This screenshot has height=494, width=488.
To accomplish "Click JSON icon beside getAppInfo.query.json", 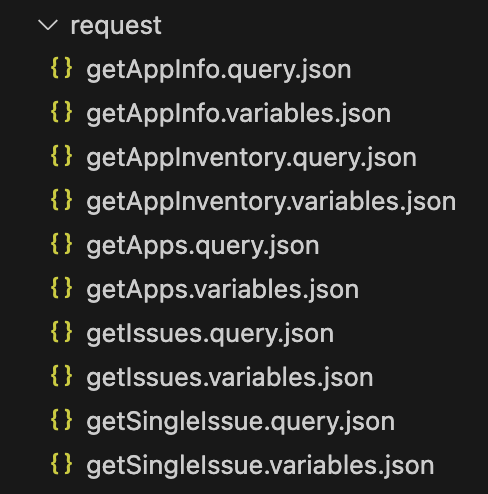I will (x=62, y=68).
